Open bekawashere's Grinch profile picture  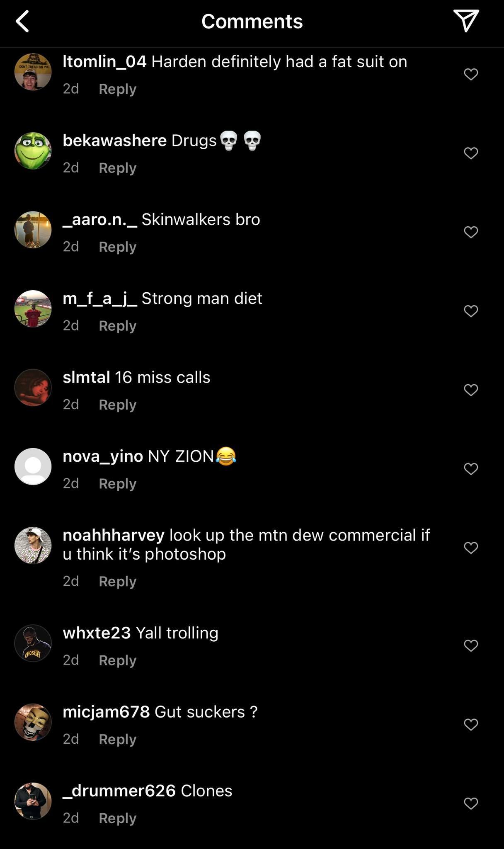(x=33, y=151)
